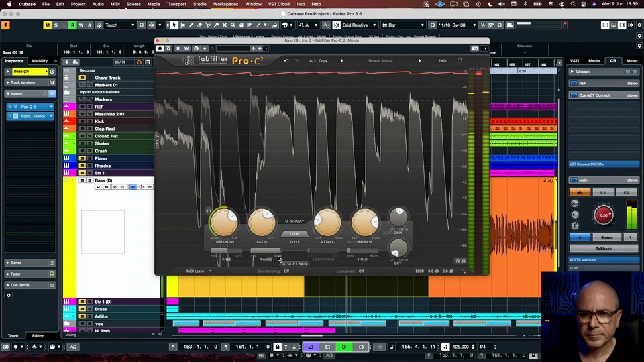Click the MIDI Learn button
The width and height of the screenshot is (644, 362).
point(195,271)
